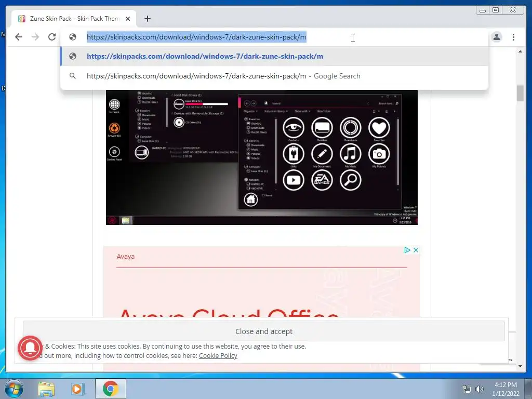Click the Close and accept cookie button
Image resolution: width=532 pixels, height=399 pixels.
263,331
